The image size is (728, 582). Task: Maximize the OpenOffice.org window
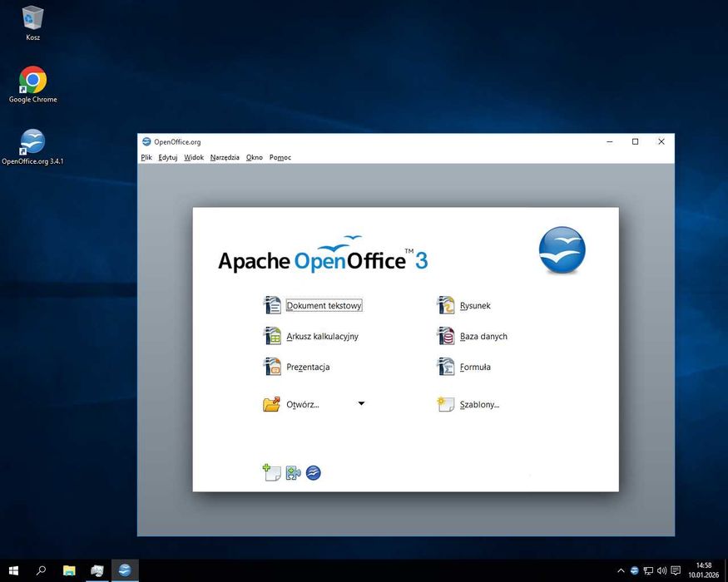pos(635,141)
